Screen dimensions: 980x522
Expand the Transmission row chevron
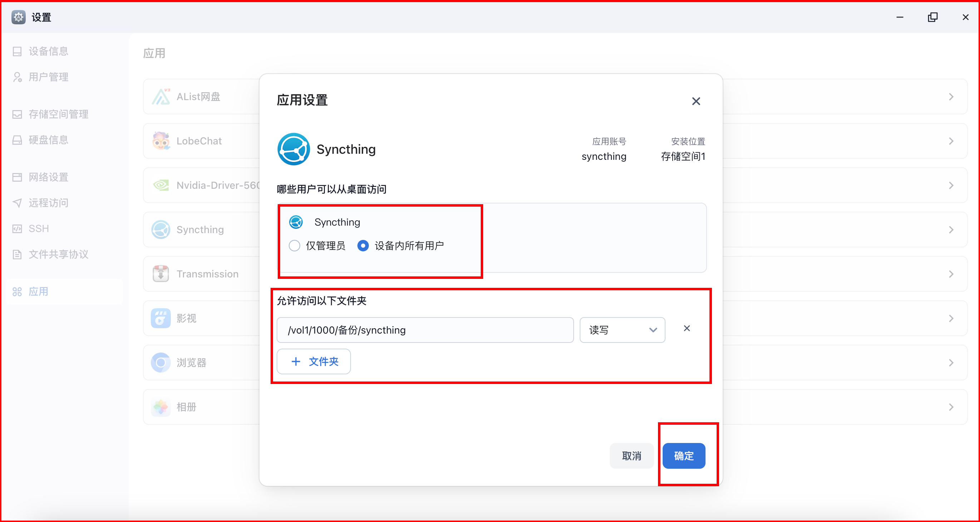pyautogui.click(x=951, y=274)
